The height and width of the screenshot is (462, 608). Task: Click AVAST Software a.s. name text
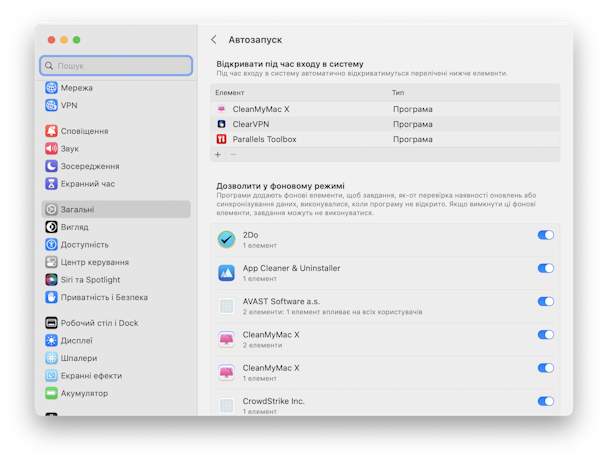tap(281, 301)
